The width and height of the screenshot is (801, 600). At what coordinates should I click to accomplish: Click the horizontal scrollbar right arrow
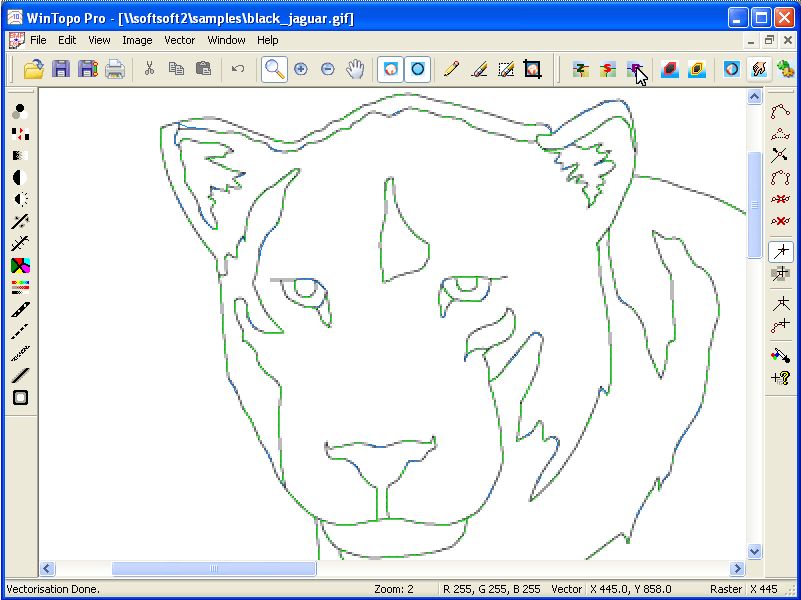coord(738,569)
